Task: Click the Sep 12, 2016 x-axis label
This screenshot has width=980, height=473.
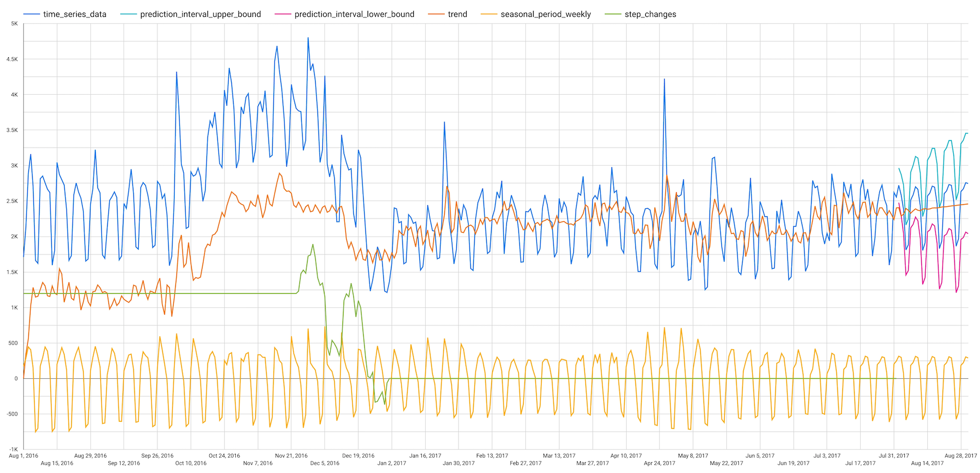Action: (124, 463)
